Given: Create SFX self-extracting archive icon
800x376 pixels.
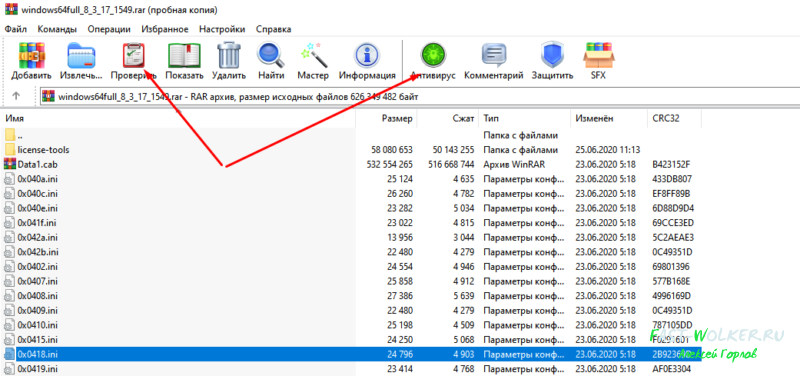Looking at the screenshot, I should coord(598,56).
